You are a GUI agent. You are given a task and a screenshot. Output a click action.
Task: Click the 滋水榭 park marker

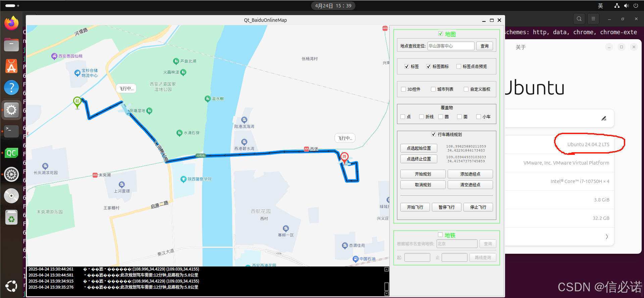pos(207,99)
